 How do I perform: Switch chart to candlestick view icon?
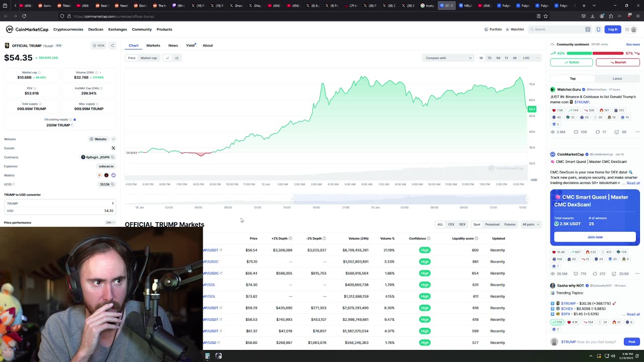point(177,58)
